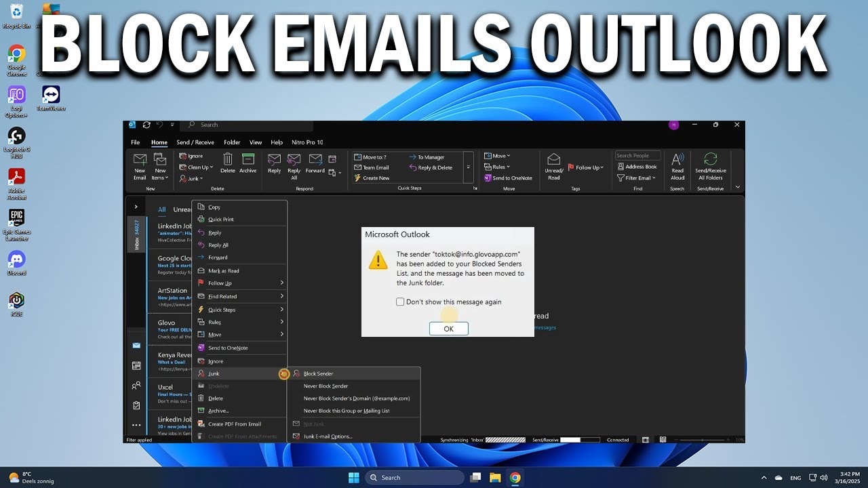The width and height of the screenshot is (868, 488).
Task: Switch to the View tab
Action: (x=256, y=142)
